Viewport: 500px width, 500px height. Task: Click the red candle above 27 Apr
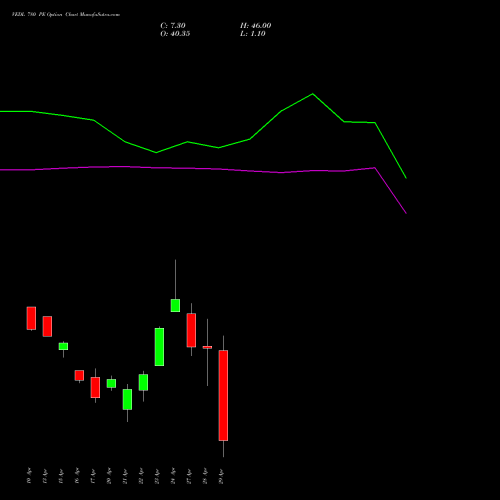[191, 330]
